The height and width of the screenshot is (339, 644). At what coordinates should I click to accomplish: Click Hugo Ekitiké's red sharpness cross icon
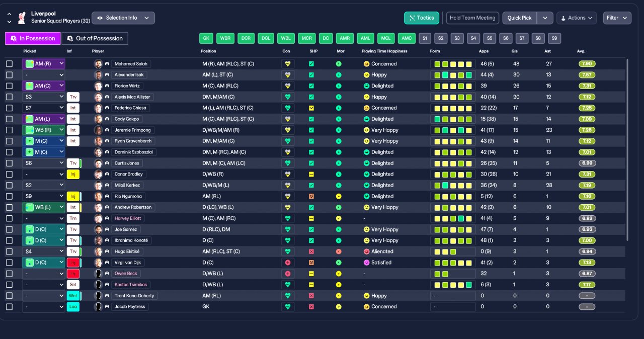tap(311, 251)
